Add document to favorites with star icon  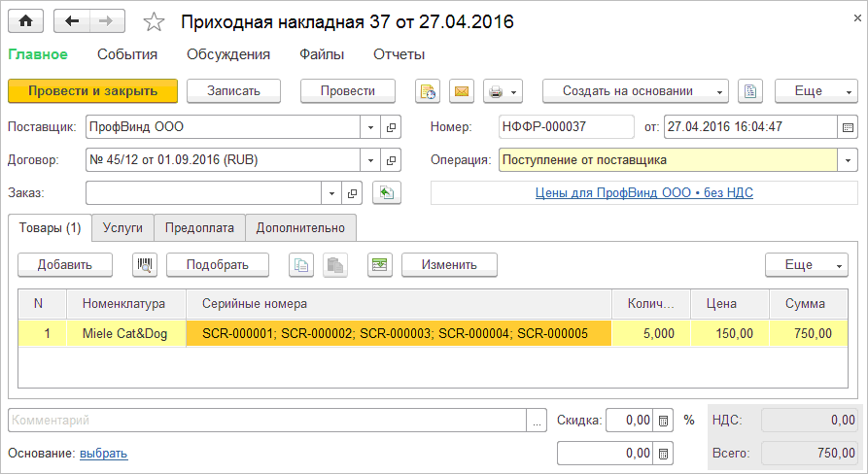154,21
